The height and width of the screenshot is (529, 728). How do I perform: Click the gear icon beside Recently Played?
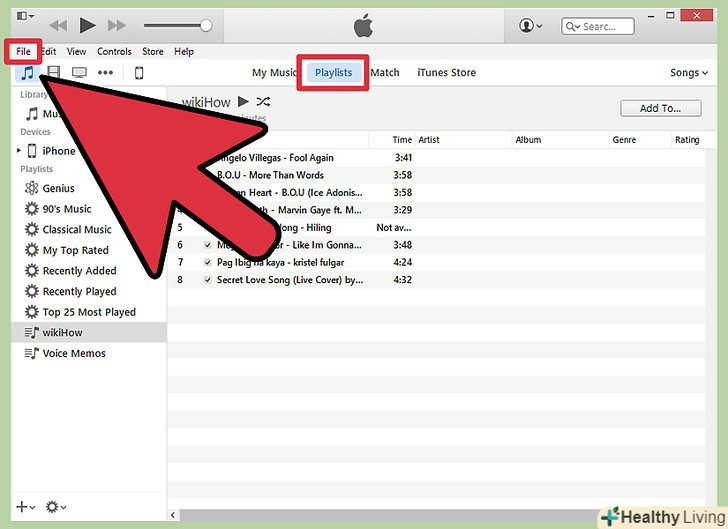[x=32, y=291]
